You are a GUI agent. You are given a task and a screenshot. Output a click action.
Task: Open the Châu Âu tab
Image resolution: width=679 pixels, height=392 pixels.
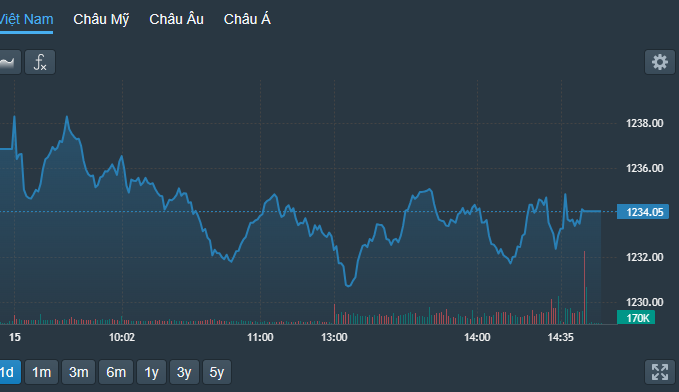176,19
